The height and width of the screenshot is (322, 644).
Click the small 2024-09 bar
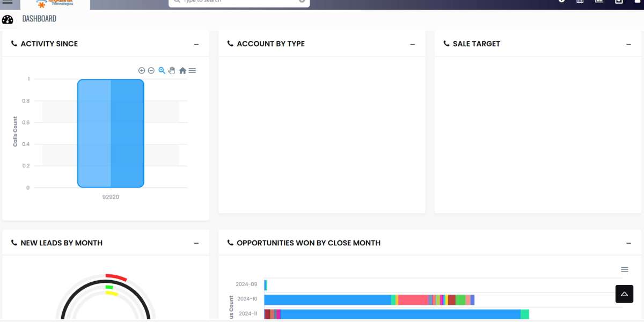266,285
